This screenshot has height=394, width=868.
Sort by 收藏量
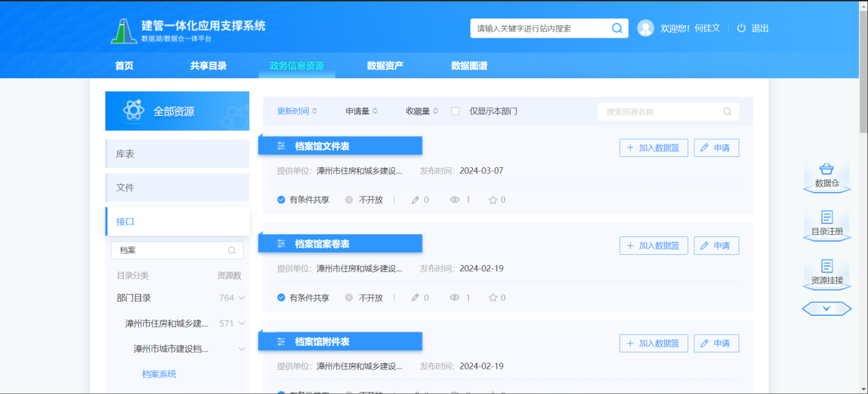(422, 111)
